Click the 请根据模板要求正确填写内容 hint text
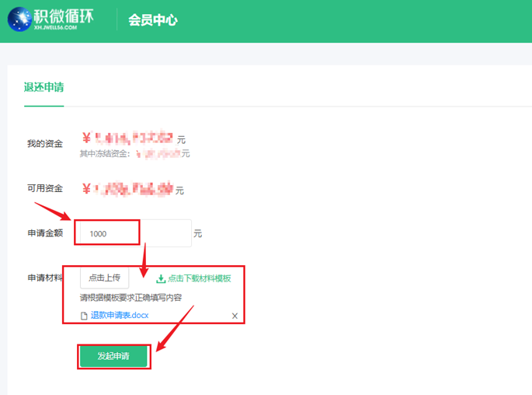 pyautogui.click(x=130, y=297)
